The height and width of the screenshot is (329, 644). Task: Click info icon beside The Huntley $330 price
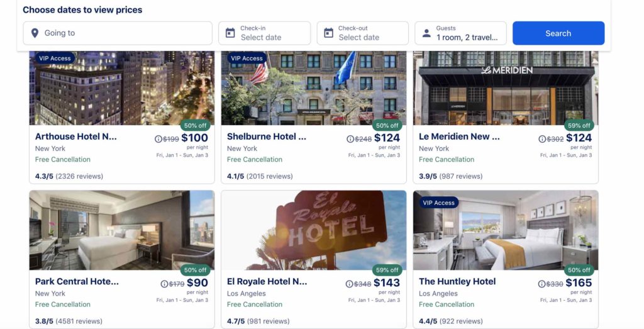coord(541,284)
